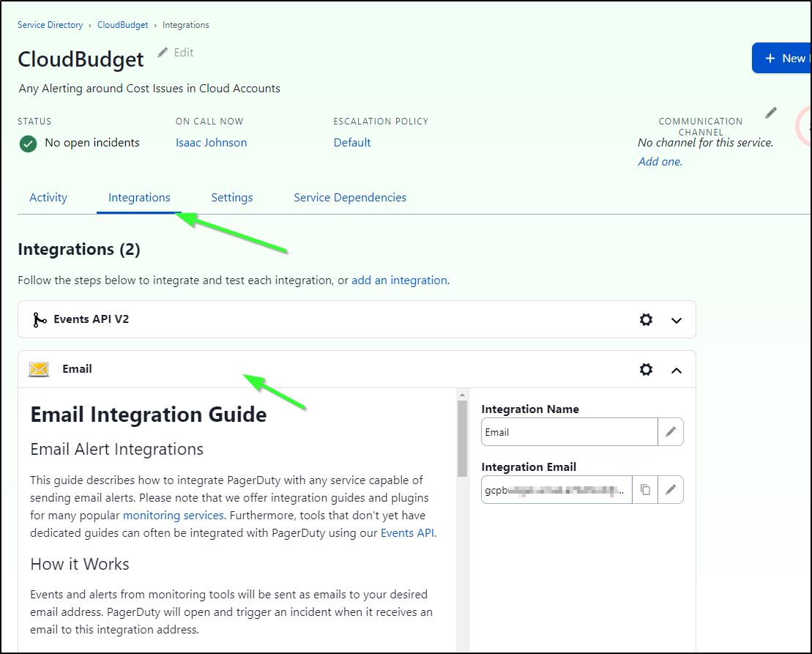This screenshot has width=812, height=654.
Task: Go to the Service Dependencies tab
Action: 350,197
